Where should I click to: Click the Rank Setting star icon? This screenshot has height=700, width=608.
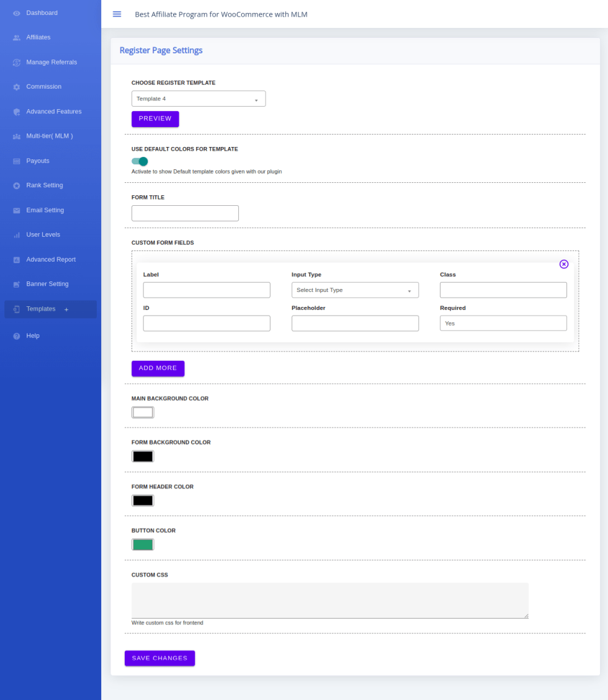[x=17, y=186]
